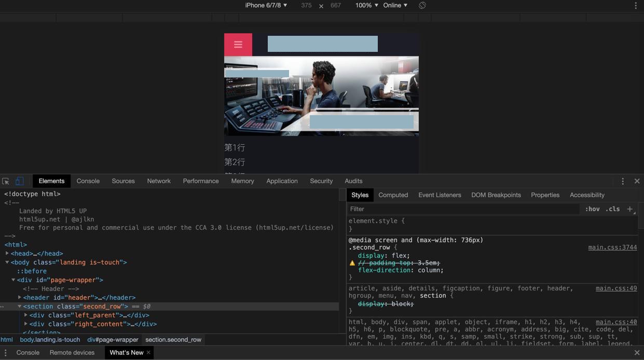Collapse the section second_row node
The width and height of the screenshot is (644, 360).
tap(20, 306)
